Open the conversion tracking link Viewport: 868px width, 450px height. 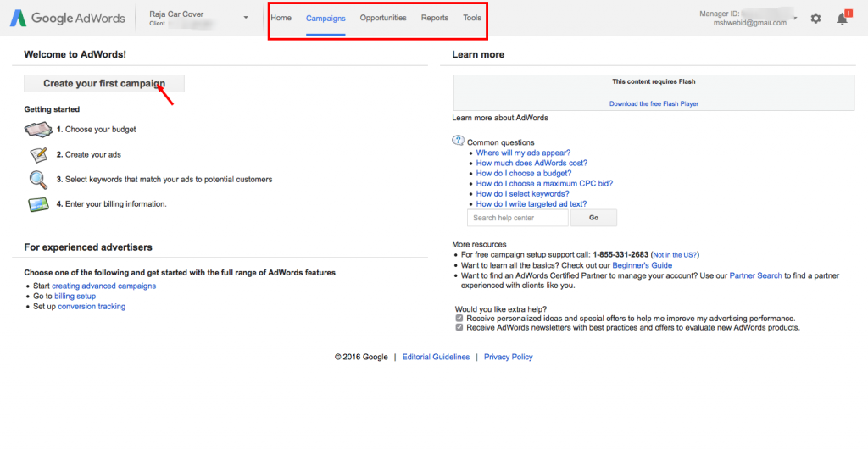click(x=92, y=307)
